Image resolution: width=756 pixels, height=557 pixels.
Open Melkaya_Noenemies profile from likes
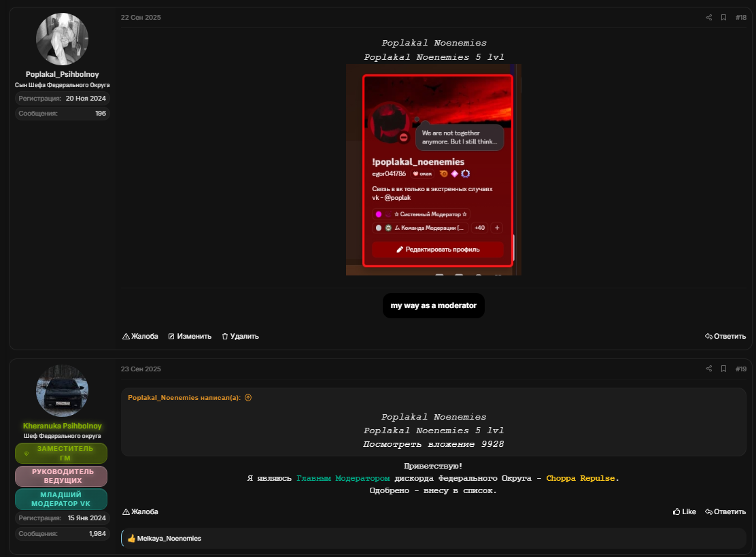tap(169, 538)
